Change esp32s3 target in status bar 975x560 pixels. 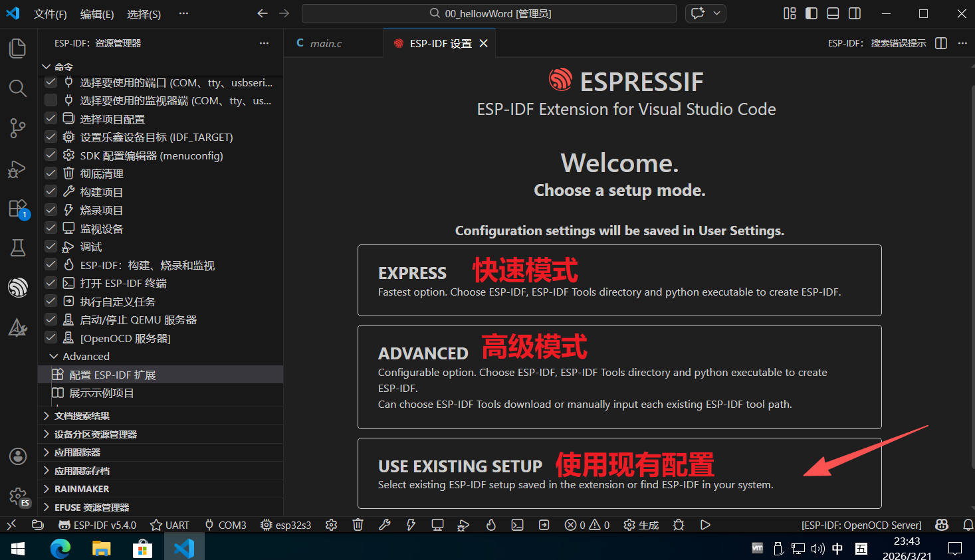coord(286,525)
